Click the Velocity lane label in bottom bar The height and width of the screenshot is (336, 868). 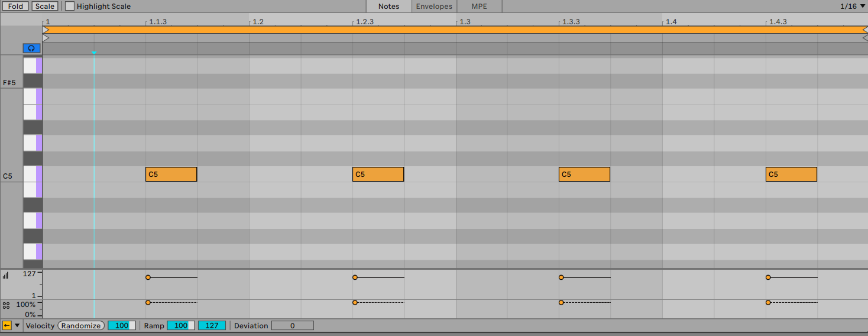(40, 325)
